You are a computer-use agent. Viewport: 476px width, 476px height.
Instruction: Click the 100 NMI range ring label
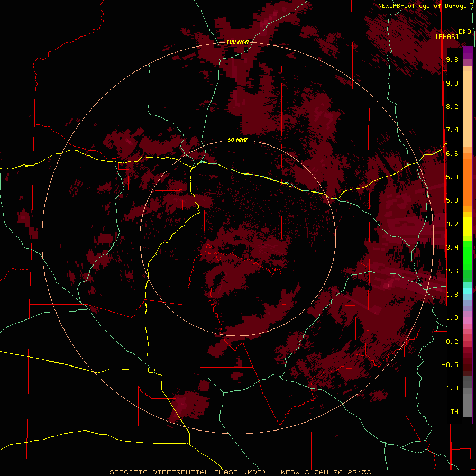237,42
